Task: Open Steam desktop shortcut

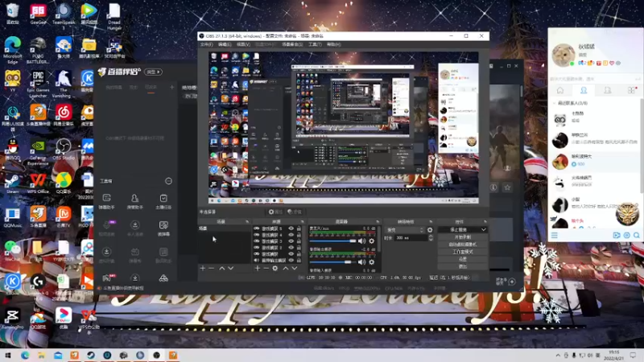Action: (x=12, y=183)
